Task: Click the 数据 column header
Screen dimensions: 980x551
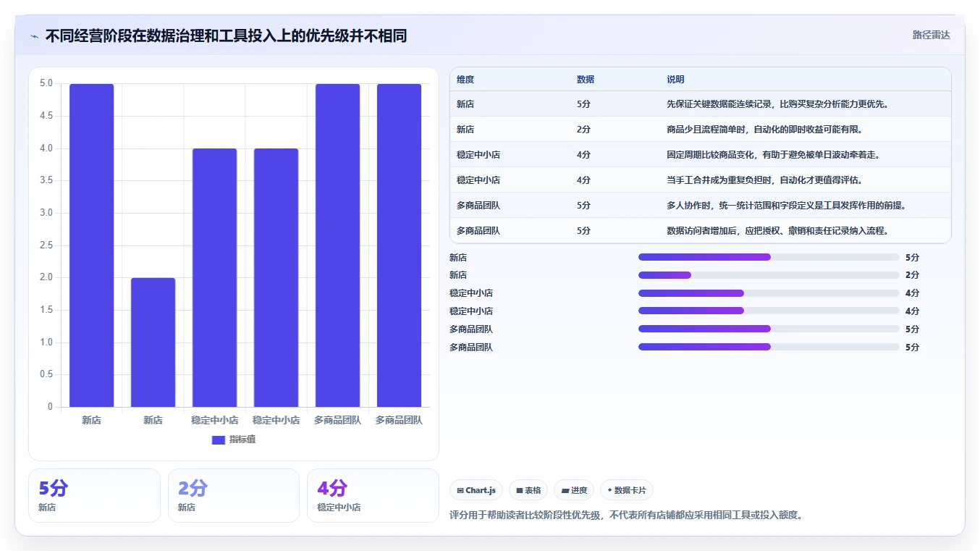Action: coord(586,80)
